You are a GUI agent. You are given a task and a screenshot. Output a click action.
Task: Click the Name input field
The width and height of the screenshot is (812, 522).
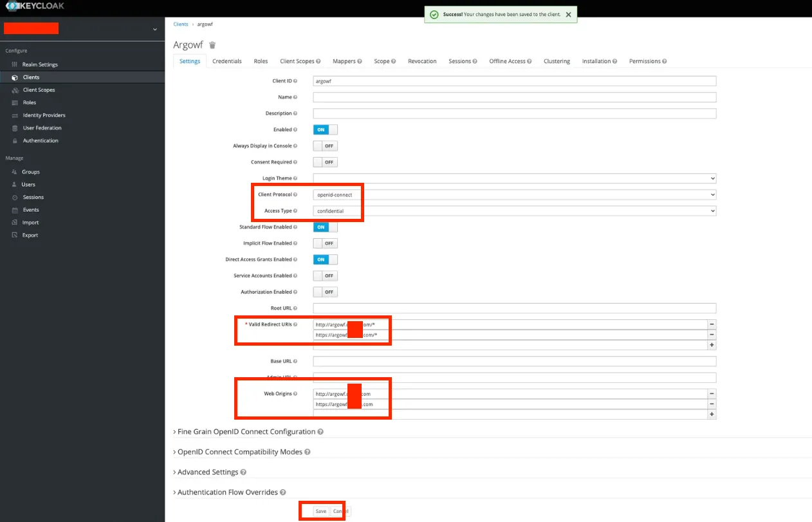coord(515,97)
